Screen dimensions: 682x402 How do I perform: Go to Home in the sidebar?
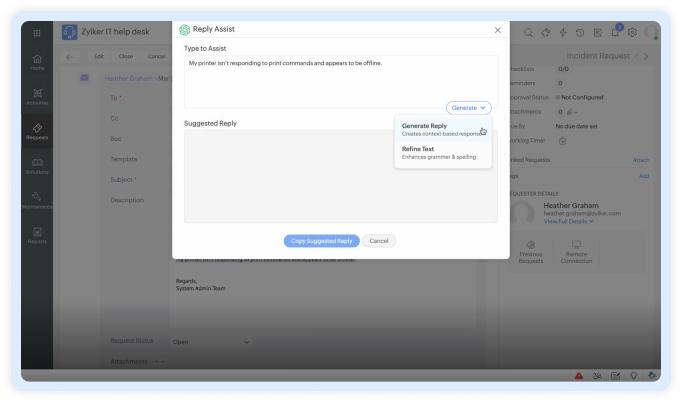(37, 62)
